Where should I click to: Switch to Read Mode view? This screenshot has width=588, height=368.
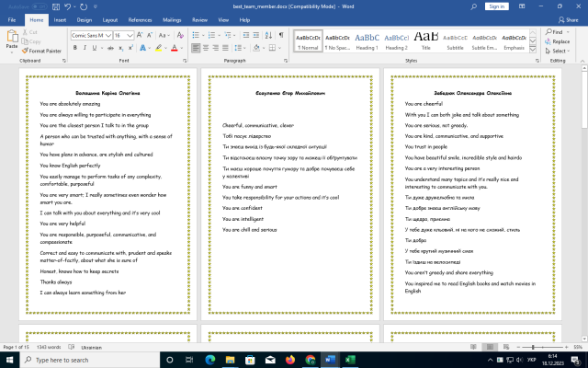pyautogui.click(x=473, y=347)
